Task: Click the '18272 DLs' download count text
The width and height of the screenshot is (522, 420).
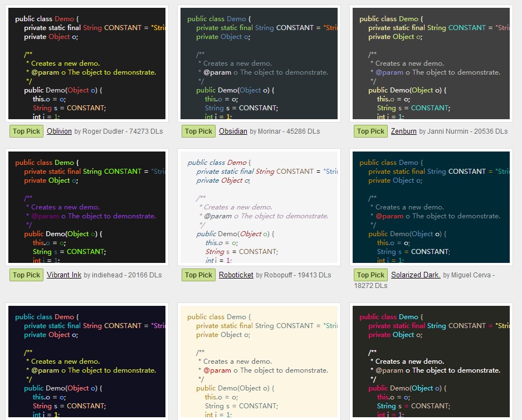Action: point(370,286)
